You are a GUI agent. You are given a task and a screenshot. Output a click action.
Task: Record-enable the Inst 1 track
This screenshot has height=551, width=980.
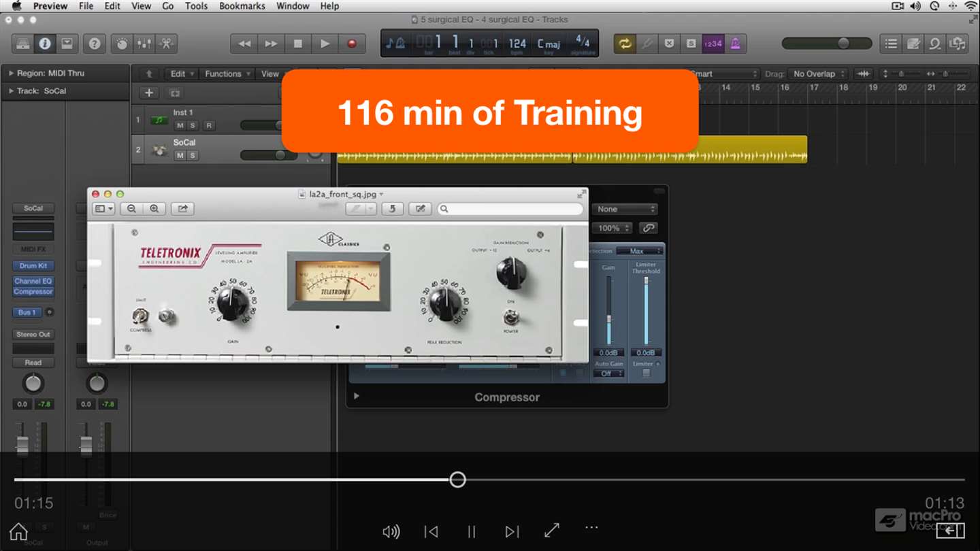[x=209, y=126]
